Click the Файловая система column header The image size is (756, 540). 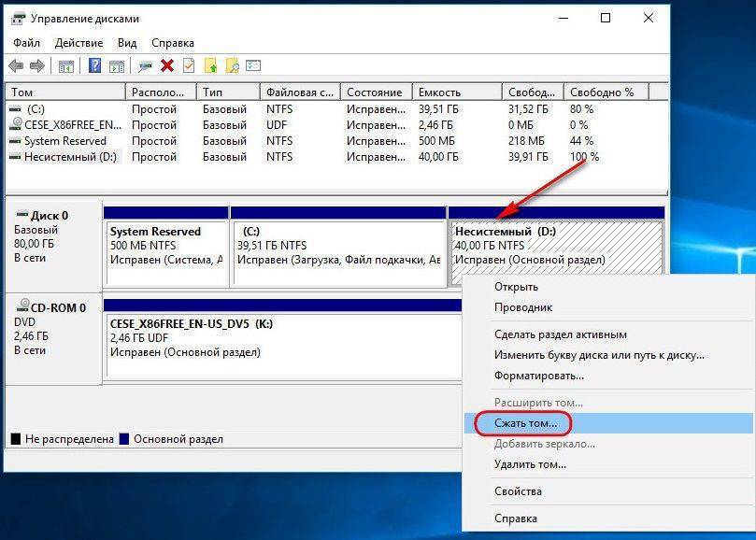(x=299, y=92)
